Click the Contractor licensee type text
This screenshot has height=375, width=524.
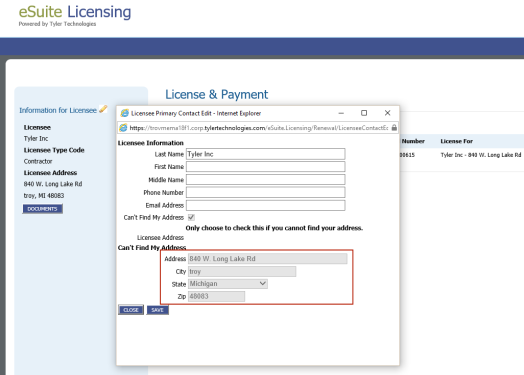click(38, 161)
